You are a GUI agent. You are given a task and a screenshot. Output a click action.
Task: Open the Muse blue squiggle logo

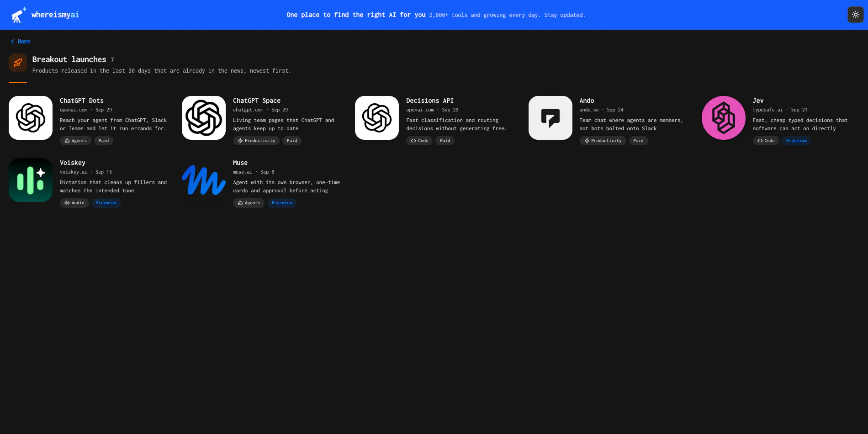[x=204, y=180]
